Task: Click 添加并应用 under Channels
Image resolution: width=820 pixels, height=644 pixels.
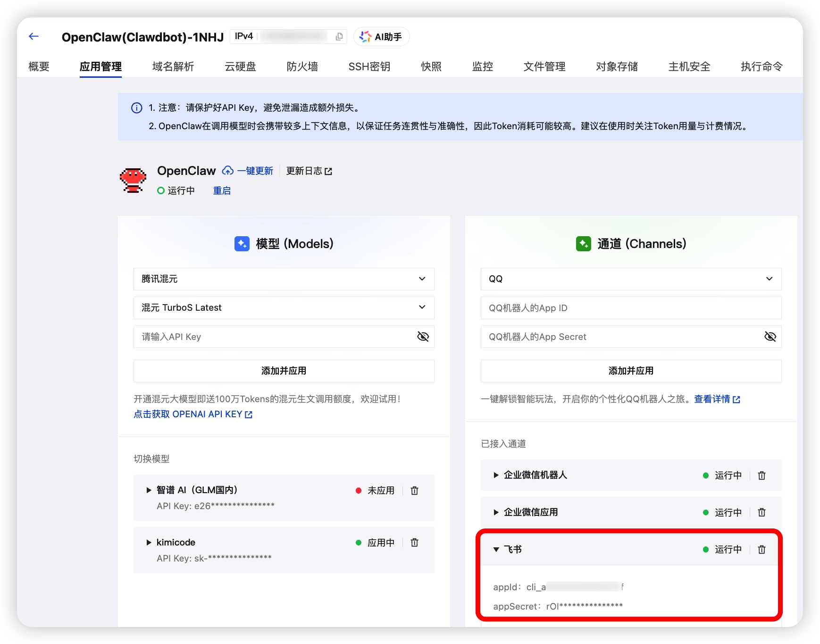Action: (x=631, y=371)
